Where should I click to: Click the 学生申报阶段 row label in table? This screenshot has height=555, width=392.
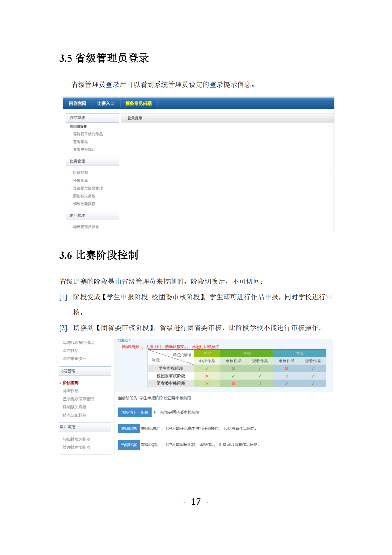click(x=171, y=368)
